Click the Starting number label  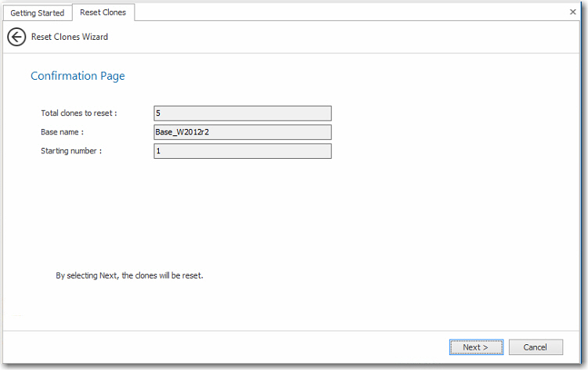point(71,151)
